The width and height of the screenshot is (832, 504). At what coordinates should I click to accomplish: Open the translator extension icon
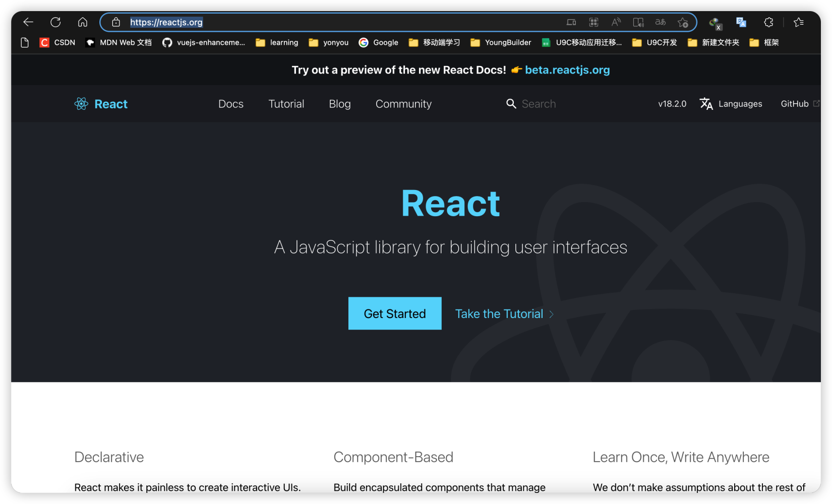pos(741,22)
